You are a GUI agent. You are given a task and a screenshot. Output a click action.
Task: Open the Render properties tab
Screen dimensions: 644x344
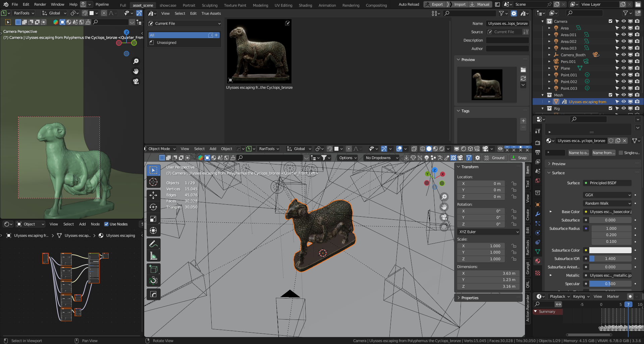click(538, 143)
